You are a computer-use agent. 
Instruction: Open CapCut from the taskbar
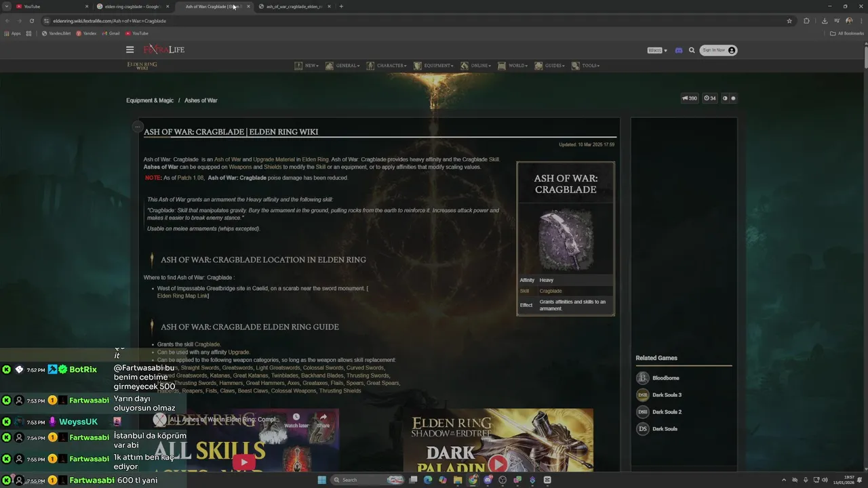(x=547, y=480)
